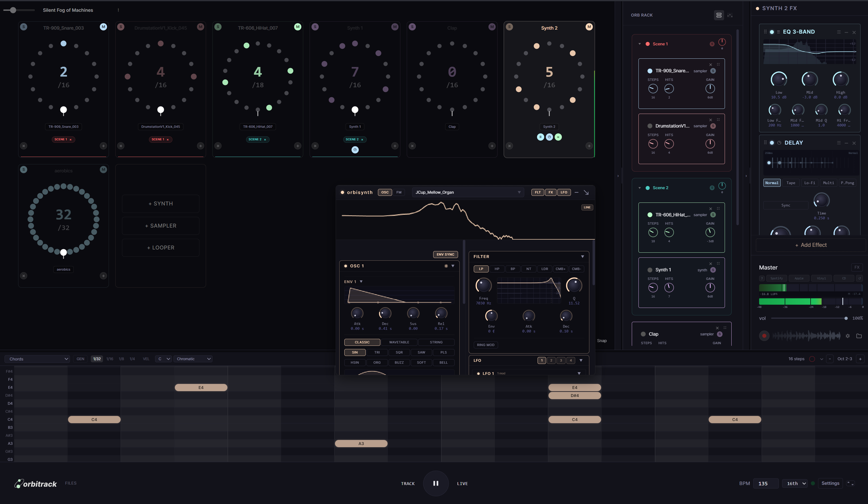The width and height of the screenshot is (868, 504).
Task: Switch orbisynth to the FM tab
Action: coord(399,192)
